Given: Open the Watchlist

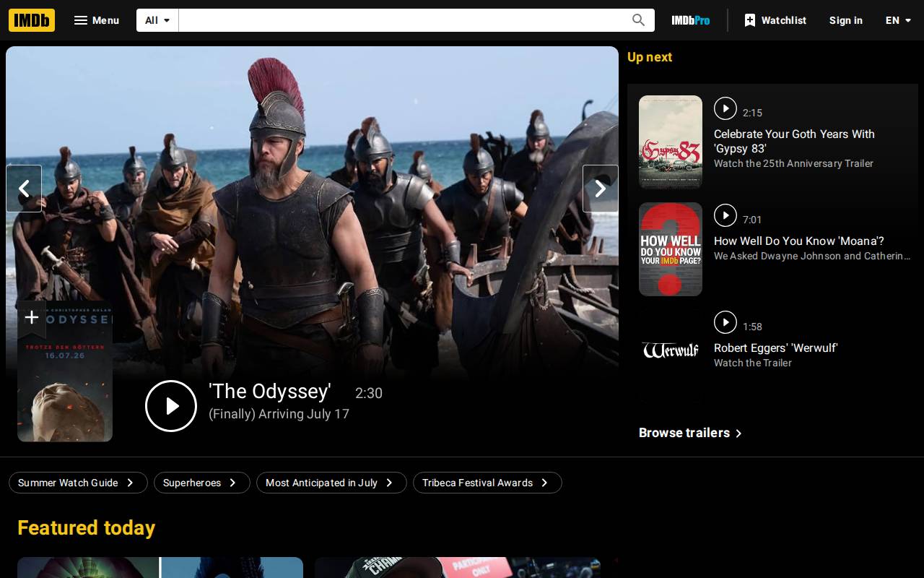Looking at the screenshot, I should coord(775,20).
